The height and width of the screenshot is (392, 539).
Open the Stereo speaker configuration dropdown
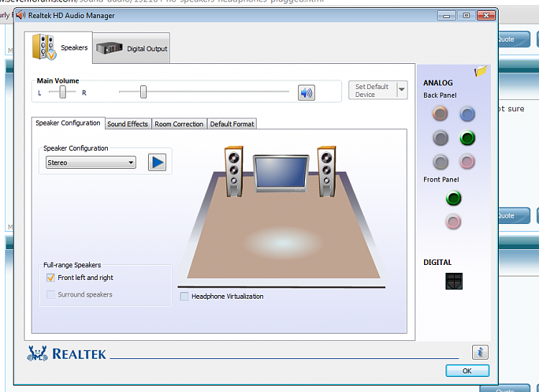pyautogui.click(x=91, y=162)
